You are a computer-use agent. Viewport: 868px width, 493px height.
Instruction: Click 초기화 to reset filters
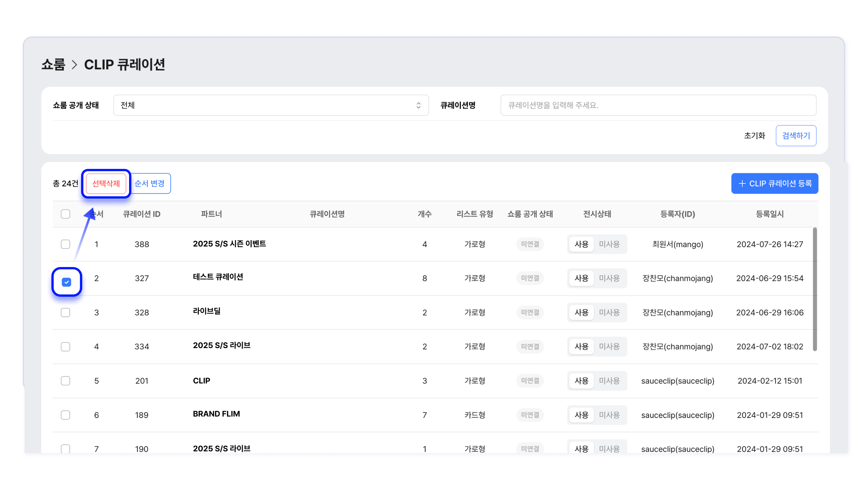pos(754,136)
